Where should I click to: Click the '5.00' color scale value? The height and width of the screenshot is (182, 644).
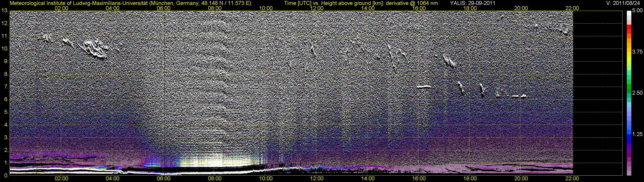click(x=637, y=11)
